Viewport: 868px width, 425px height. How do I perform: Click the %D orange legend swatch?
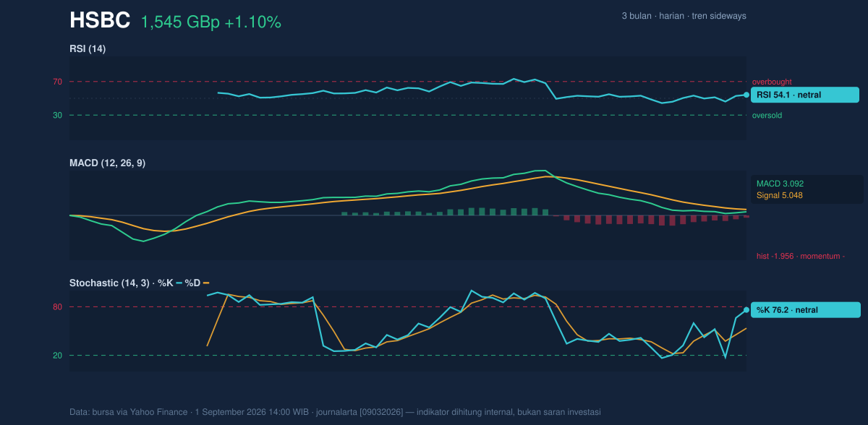point(206,283)
